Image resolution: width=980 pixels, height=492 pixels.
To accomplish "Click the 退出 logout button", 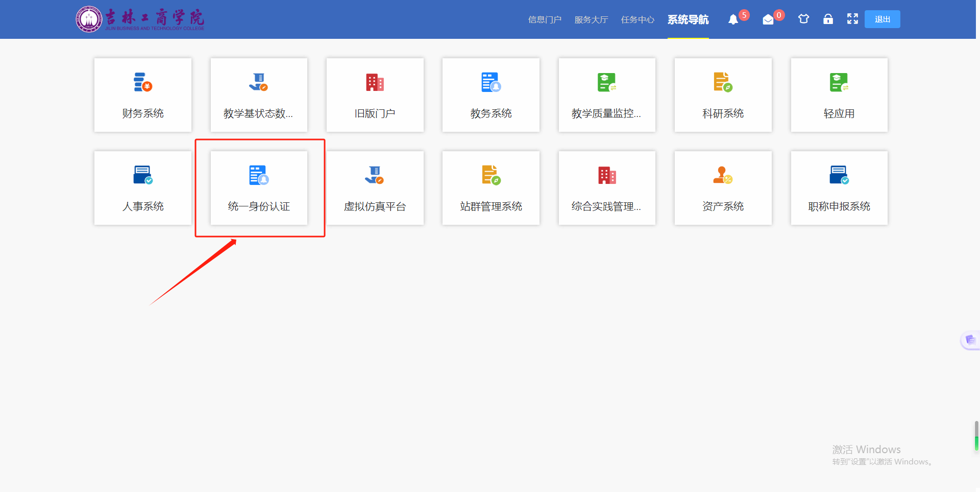I will tap(882, 19).
